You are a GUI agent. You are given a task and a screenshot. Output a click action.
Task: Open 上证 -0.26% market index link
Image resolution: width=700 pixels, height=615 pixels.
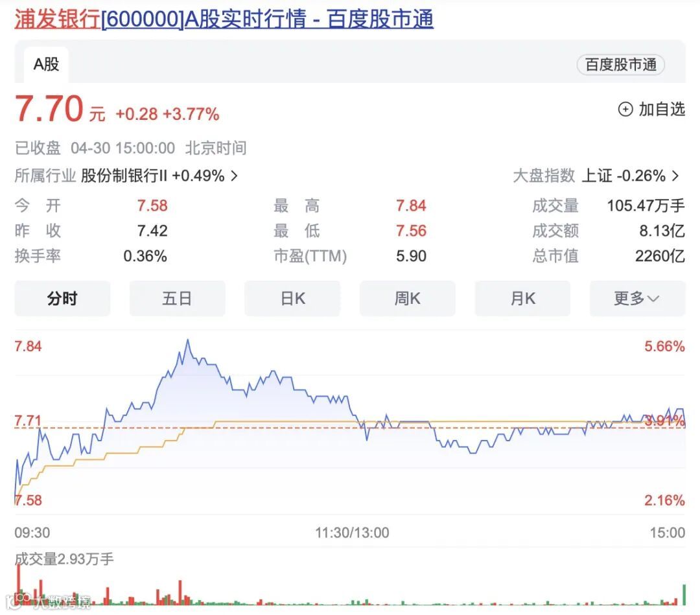point(624,176)
